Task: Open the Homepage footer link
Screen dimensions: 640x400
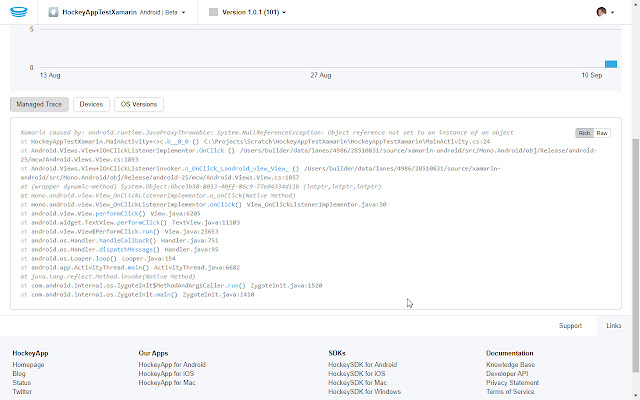Action: point(28,364)
